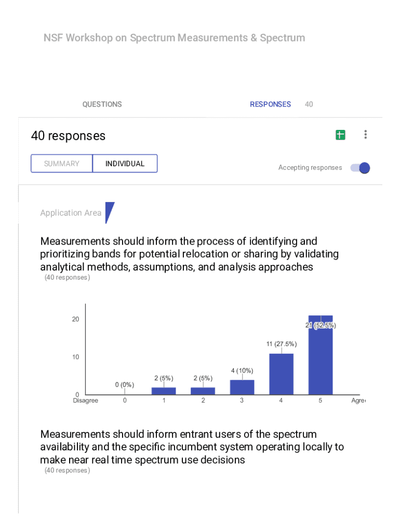Toggle the Accepting responses switch
This screenshot has width=400, height=532.
point(360,168)
